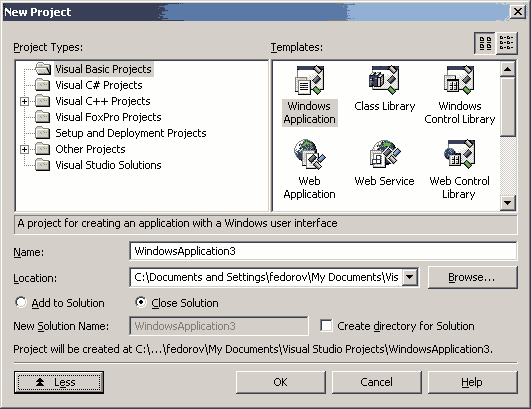Image resolution: width=531 pixels, height=409 pixels.
Task: Click the project Name input field
Action: (x=323, y=251)
